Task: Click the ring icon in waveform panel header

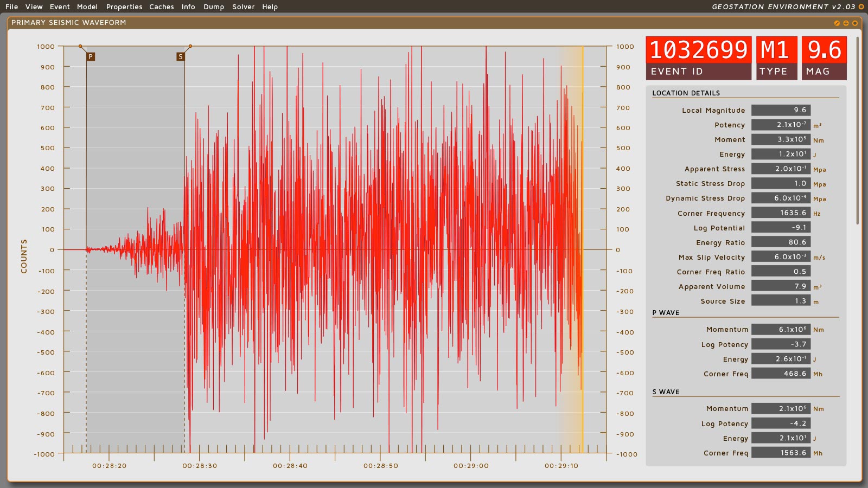Action: pyautogui.click(x=855, y=23)
